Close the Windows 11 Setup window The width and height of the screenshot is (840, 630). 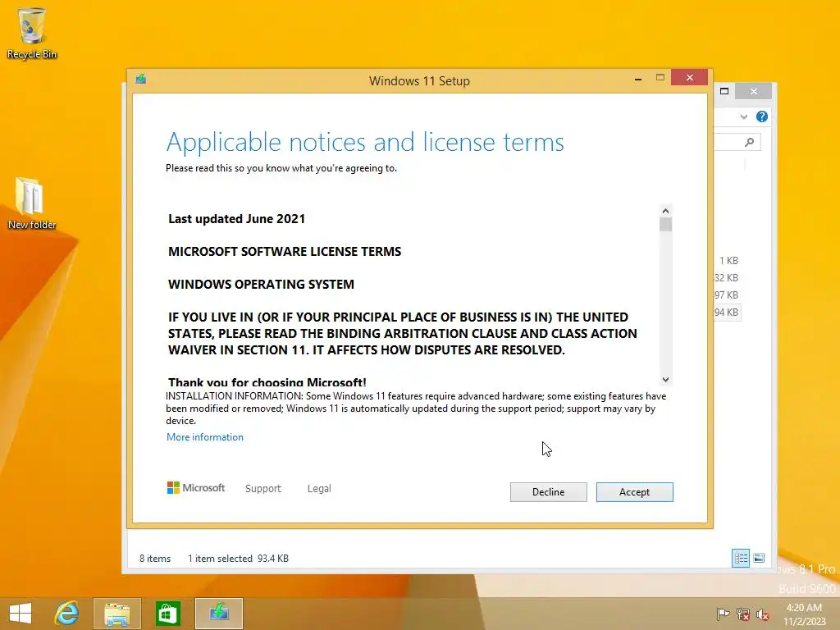click(689, 78)
